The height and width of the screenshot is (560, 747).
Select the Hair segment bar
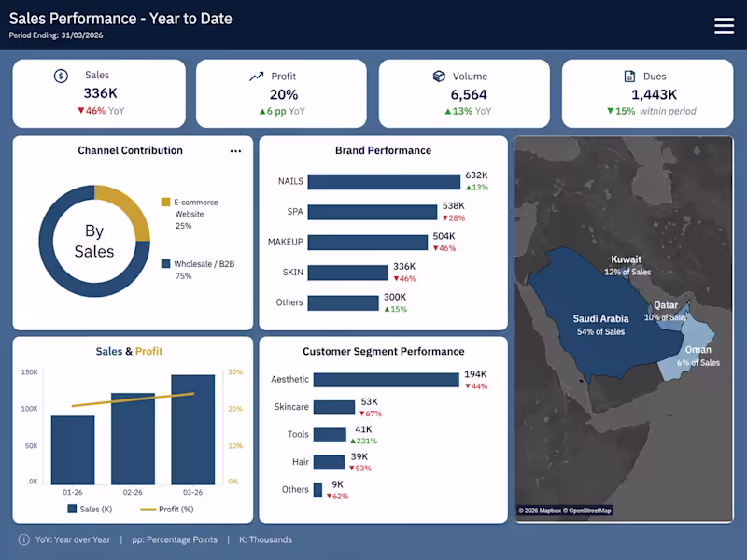[329, 462]
